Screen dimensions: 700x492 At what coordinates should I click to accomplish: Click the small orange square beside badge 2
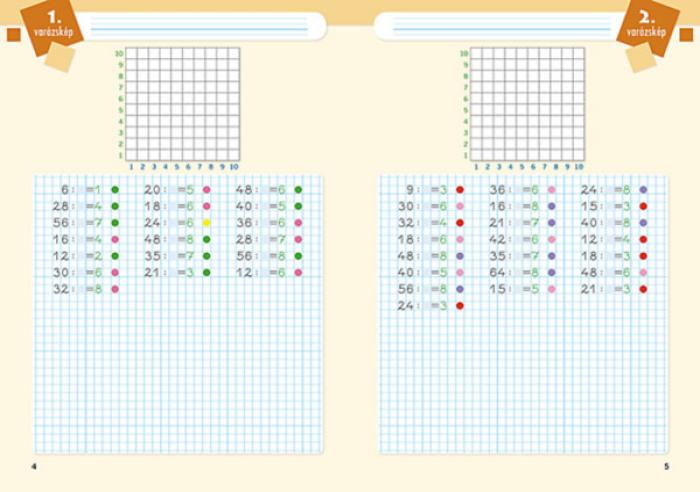point(686,35)
